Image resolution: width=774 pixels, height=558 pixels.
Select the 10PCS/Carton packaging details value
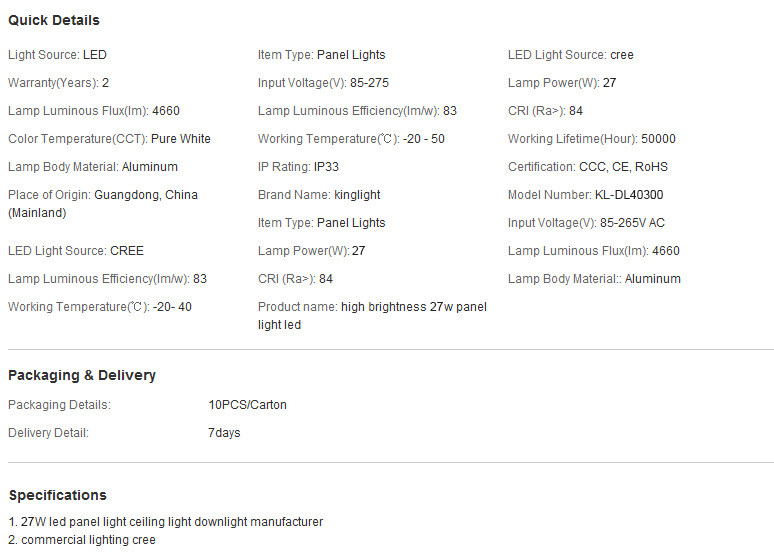(x=247, y=405)
